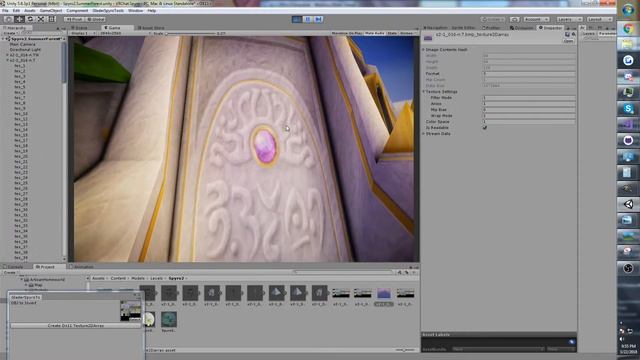Select the Move tool in Unity toolbar
640x360 pixels.
19,19
